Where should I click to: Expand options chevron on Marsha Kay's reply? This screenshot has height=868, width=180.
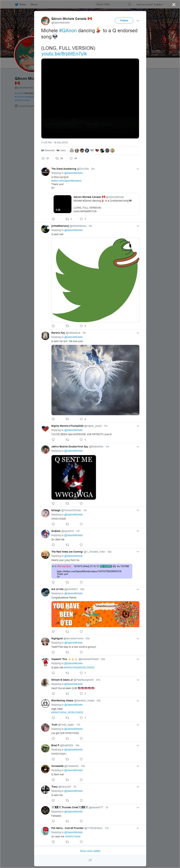[138, 333]
